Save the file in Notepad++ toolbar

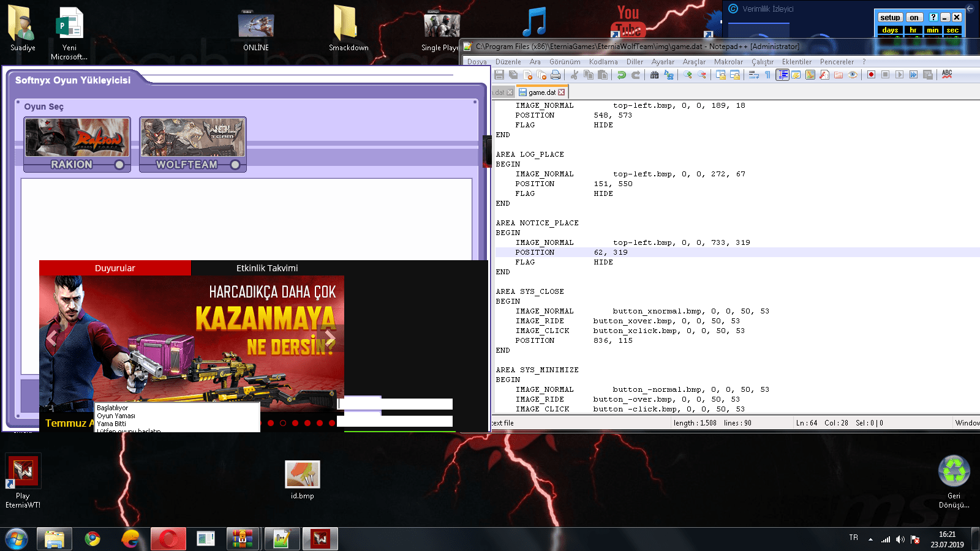coord(499,75)
